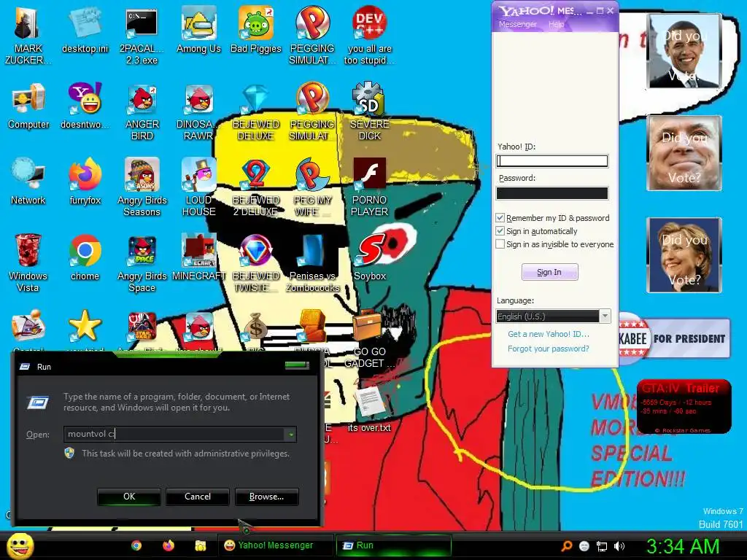Switch to the Run taskbar item

[393, 545]
